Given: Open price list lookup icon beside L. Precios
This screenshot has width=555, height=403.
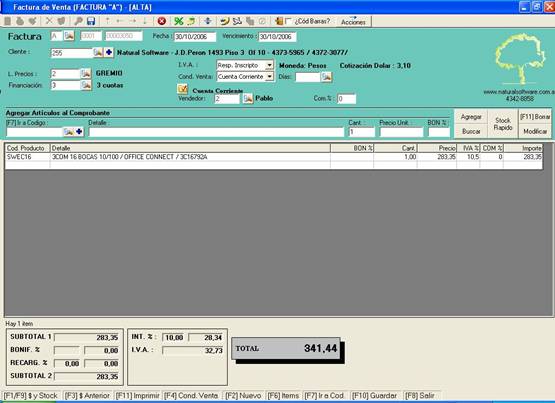Looking at the screenshot, I should (x=86, y=74).
